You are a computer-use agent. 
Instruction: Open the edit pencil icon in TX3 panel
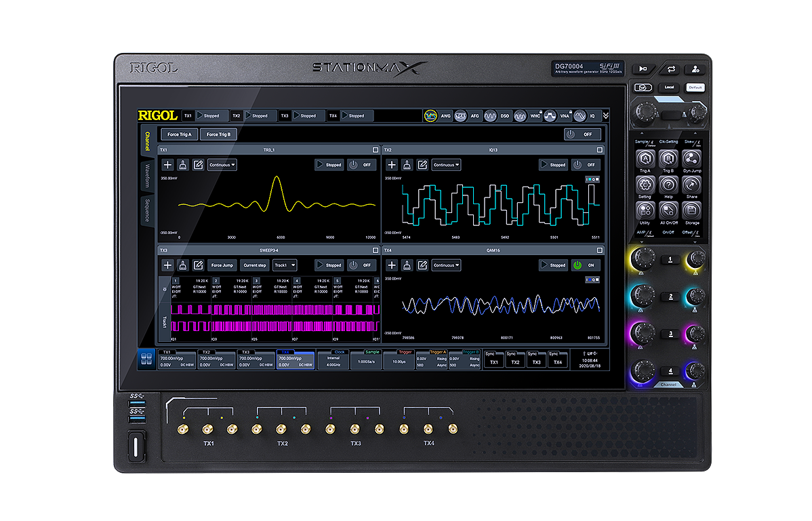point(199,265)
